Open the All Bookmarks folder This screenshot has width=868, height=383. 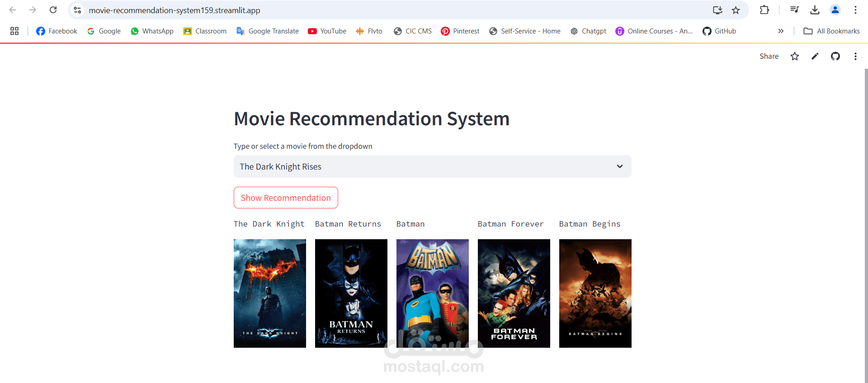click(831, 31)
